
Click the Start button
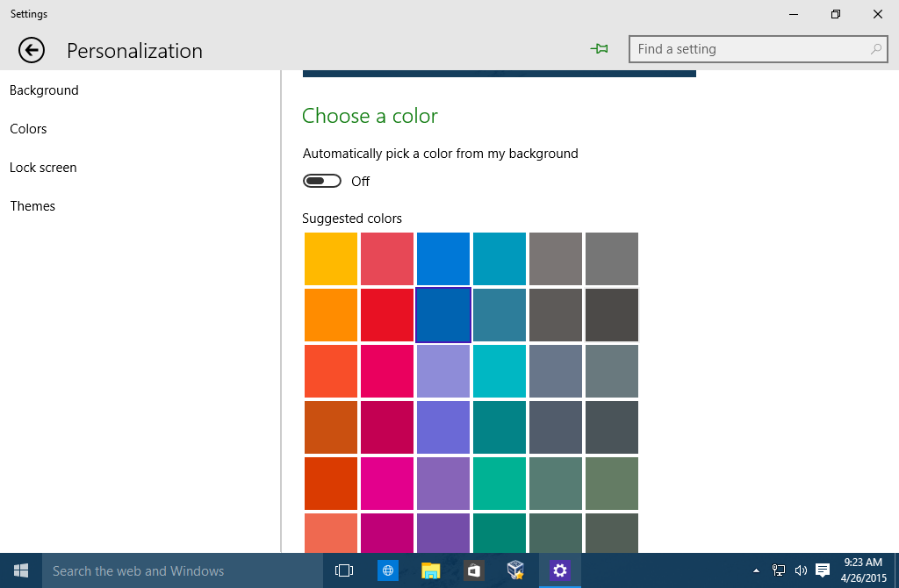[19, 570]
